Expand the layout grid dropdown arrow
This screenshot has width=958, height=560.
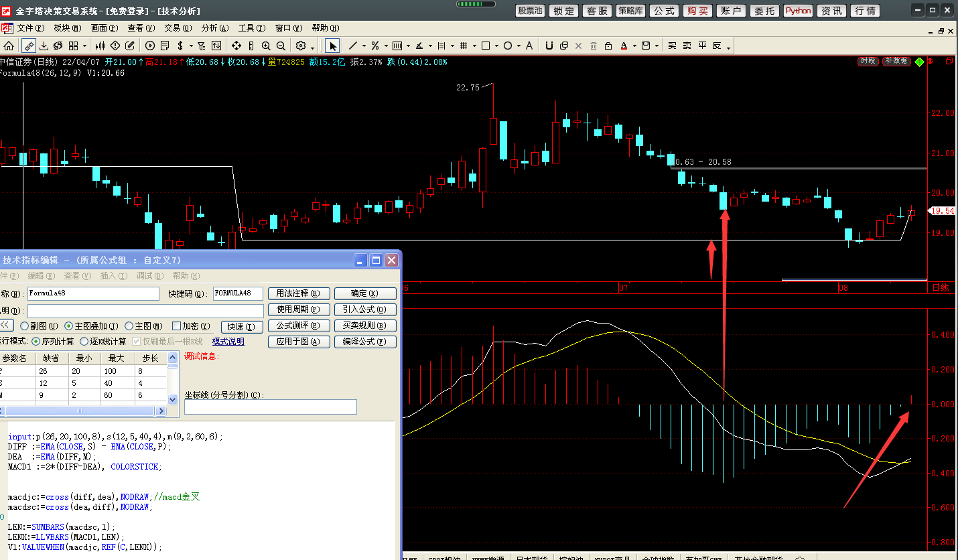(84, 46)
